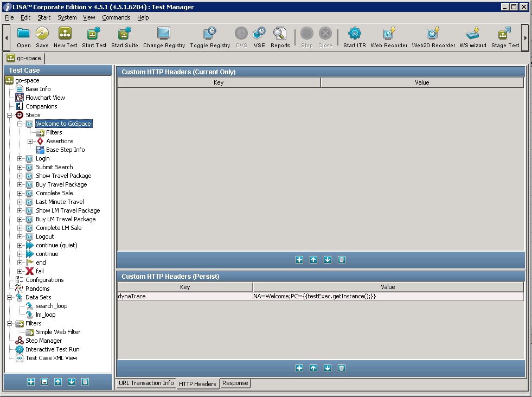Switch to URL Transaction Info tab
The height and width of the screenshot is (397, 532).
click(x=146, y=383)
